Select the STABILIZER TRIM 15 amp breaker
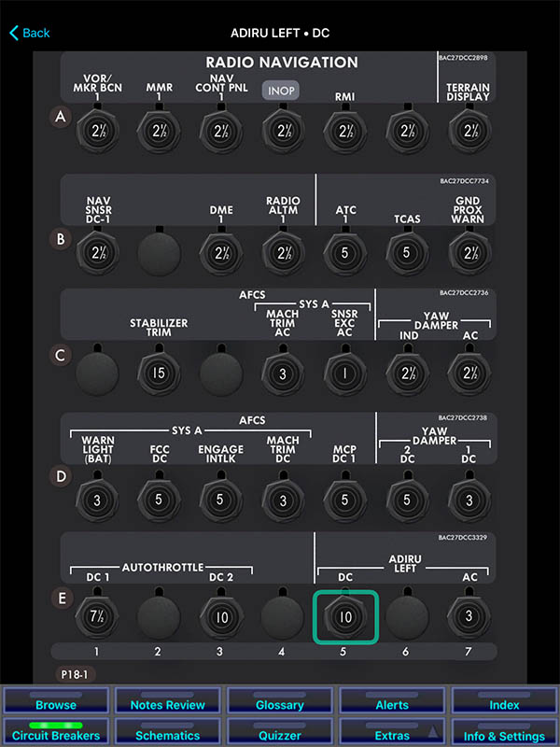The image size is (560, 747). (x=158, y=371)
